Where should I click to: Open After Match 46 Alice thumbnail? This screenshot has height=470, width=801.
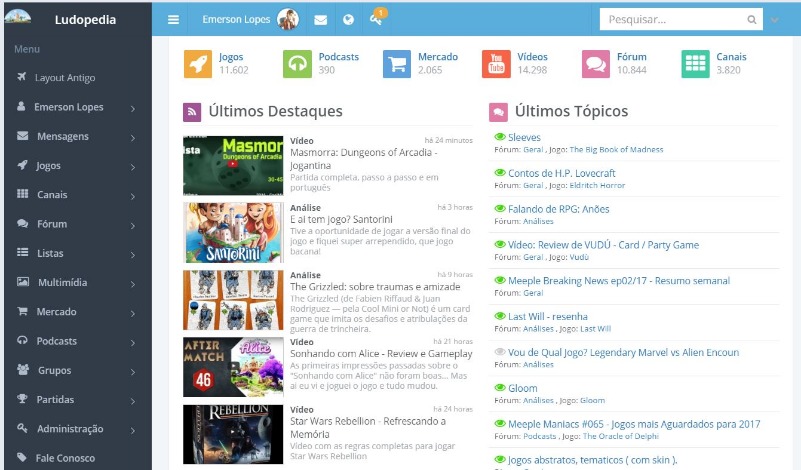(233, 367)
